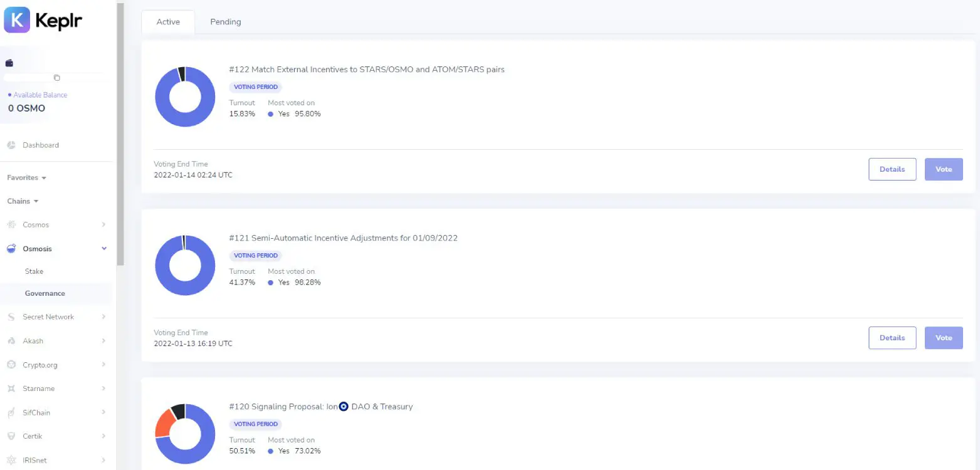Expand the Akash chain chevron
Image resolution: width=980 pixels, height=470 pixels.
(x=103, y=341)
